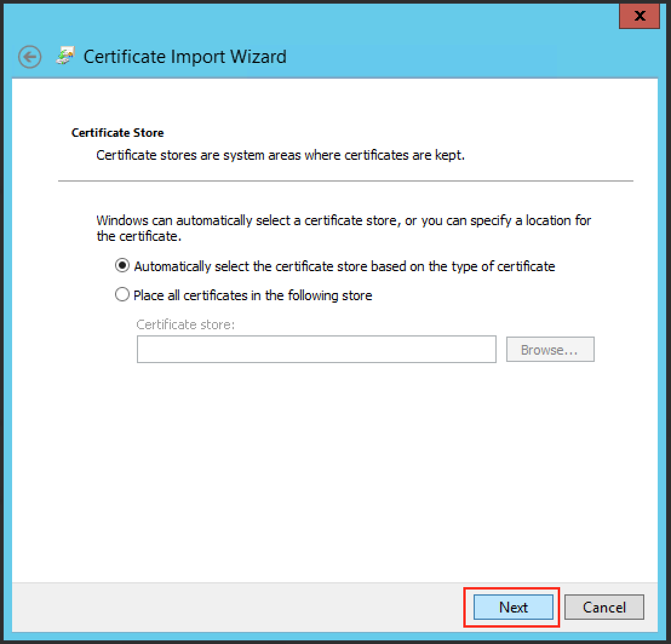
Task: Click the back arrow in wizard header
Action: [30, 57]
